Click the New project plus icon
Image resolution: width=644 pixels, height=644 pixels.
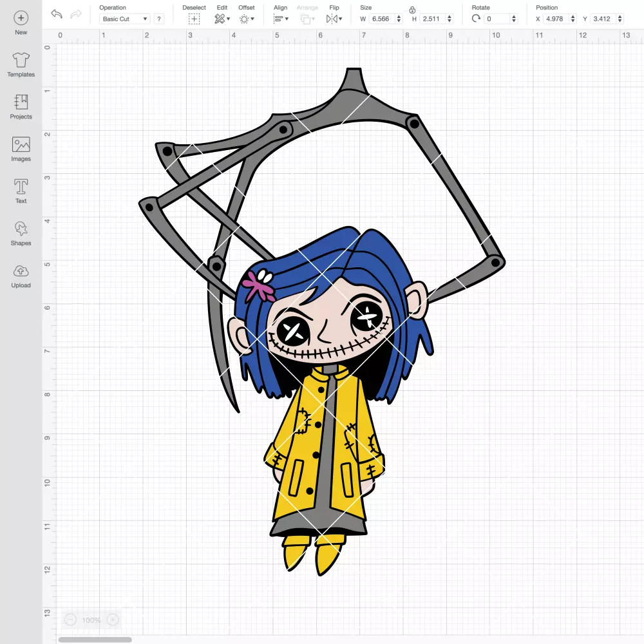coord(21,18)
